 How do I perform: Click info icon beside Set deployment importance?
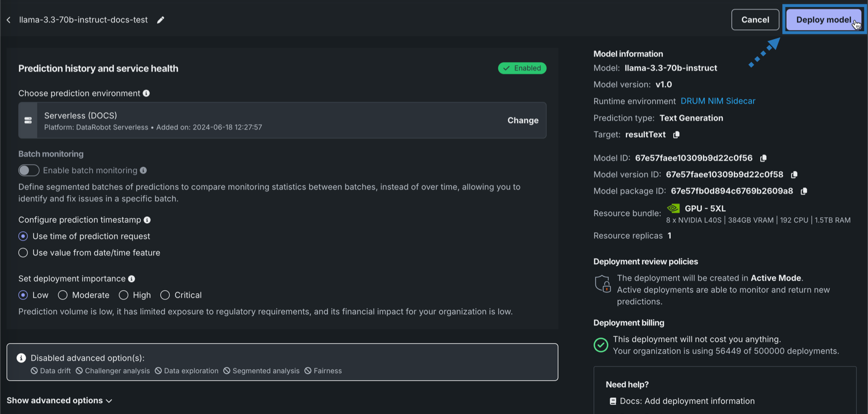[132, 279]
